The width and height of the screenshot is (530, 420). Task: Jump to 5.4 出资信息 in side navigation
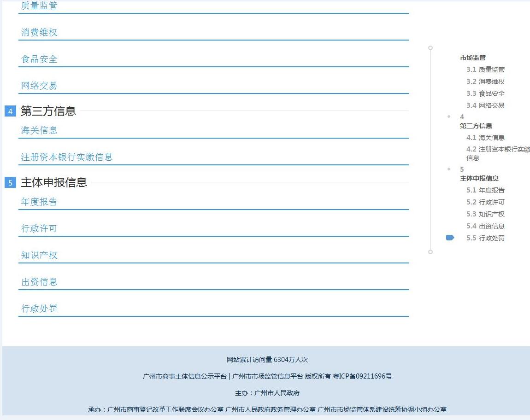point(485,226)
